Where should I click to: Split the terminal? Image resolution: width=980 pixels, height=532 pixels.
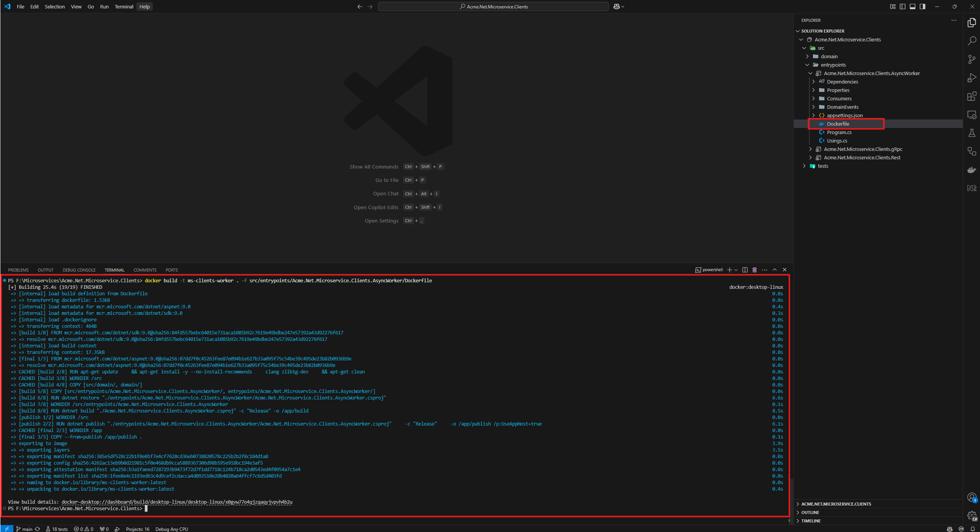coord(745,270)
